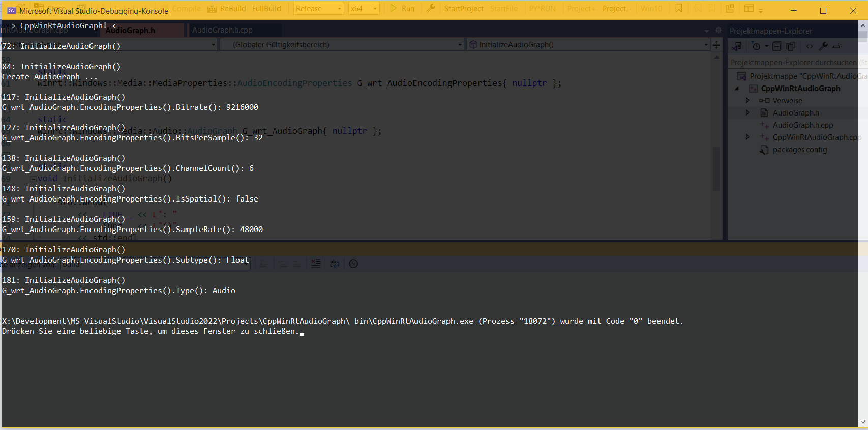Click the console line 'SampleRate(): 48000'
868x430 pixels.
pos(133,230)
